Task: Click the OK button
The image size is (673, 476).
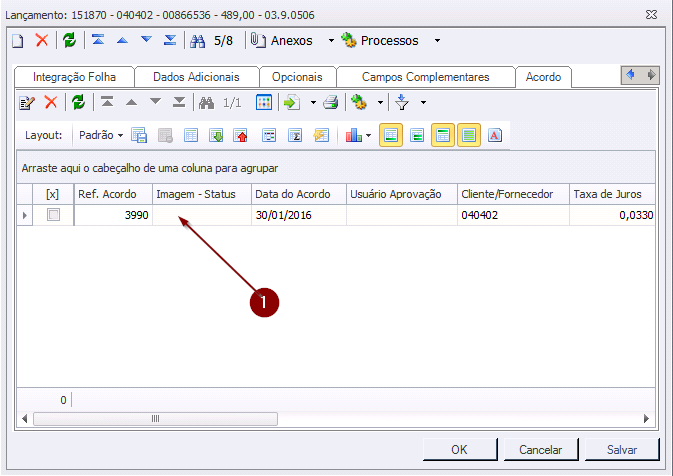Action: tap(459, 450)
